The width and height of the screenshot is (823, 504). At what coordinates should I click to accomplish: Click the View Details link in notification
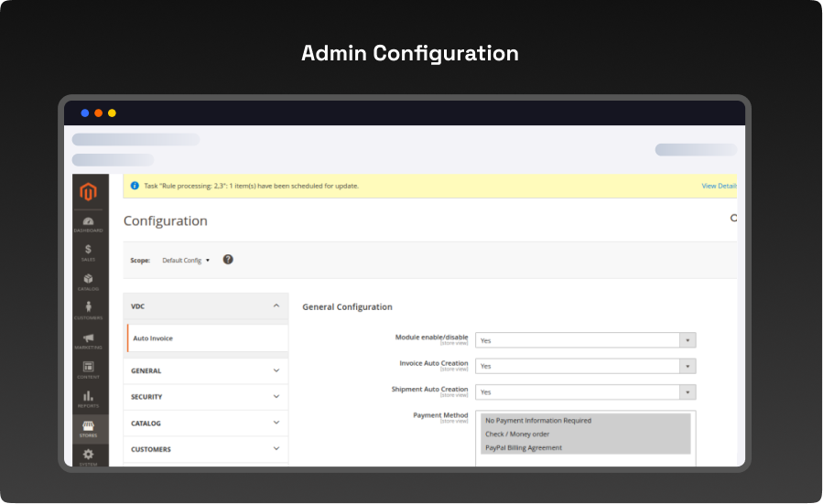[x=719, y=186]
